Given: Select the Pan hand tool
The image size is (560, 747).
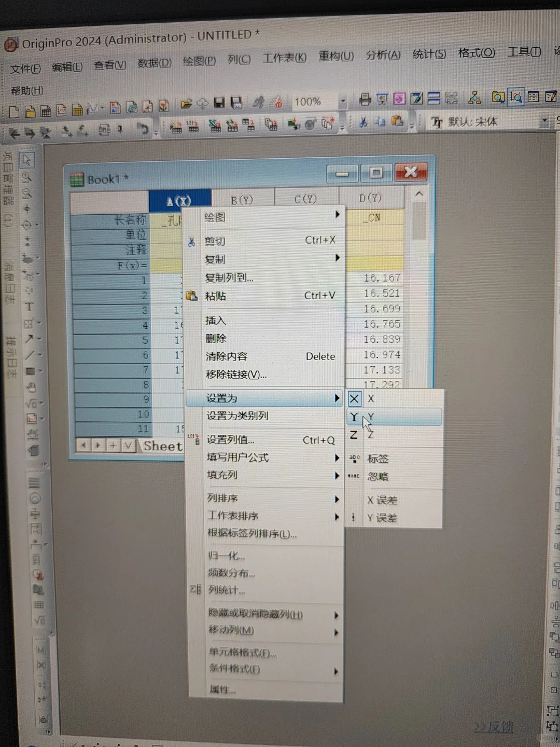Looking at the screenshot, I should 31,387.
